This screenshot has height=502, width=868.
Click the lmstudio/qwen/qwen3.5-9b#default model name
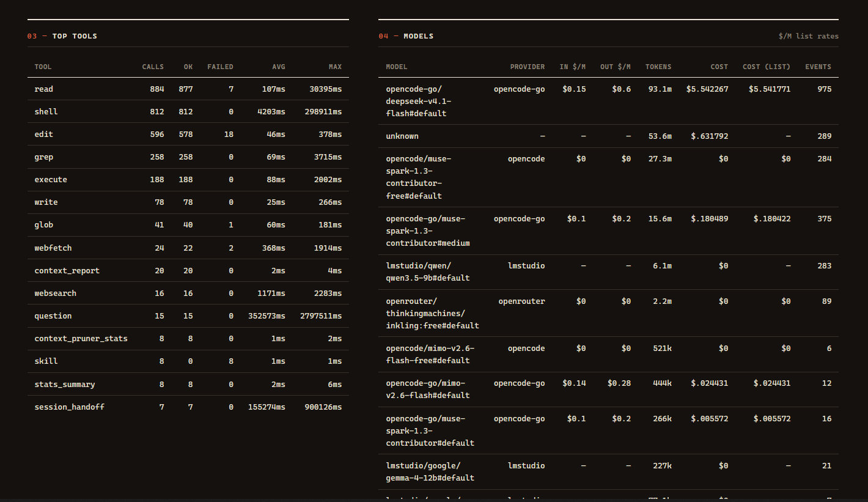pos(428,272)
